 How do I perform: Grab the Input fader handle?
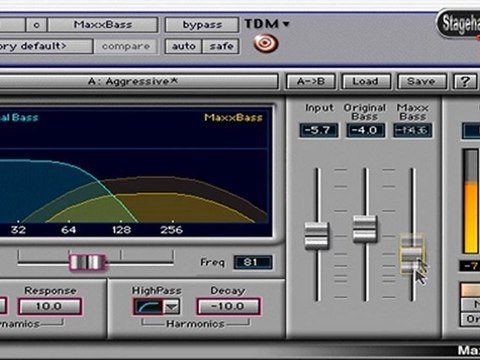(317, 236)
